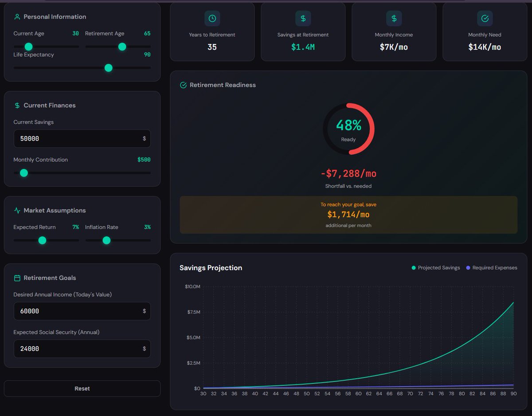The width and height of the screenshot is (532, 416).
Task: Click the dollar icon above Monthly Income
Action: pos(394,19)
